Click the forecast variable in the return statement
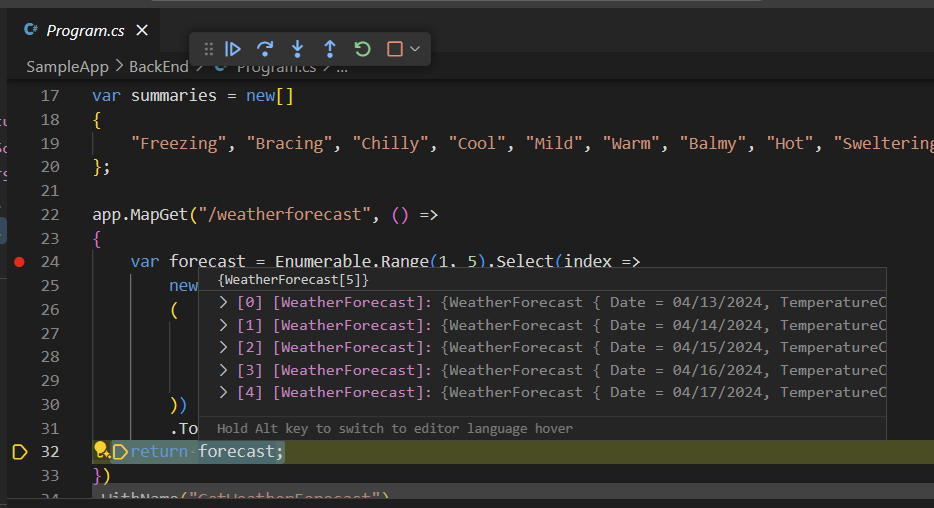Screen dimensions: 934x508 pos(240,452)
